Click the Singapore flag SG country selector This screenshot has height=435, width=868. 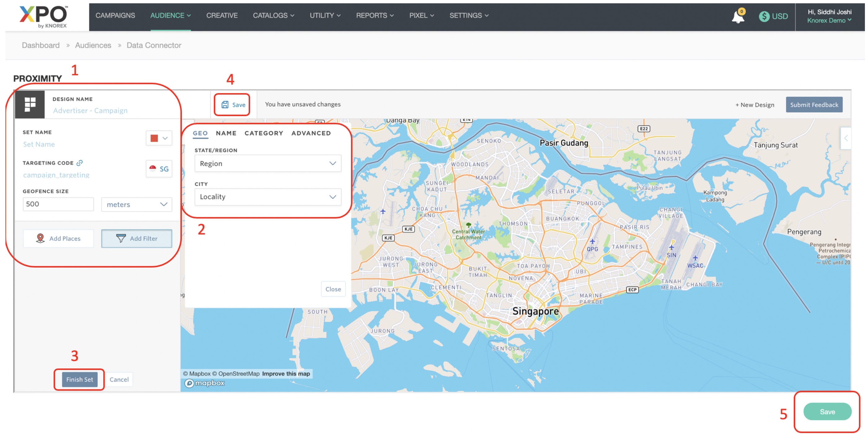(159, 168)
